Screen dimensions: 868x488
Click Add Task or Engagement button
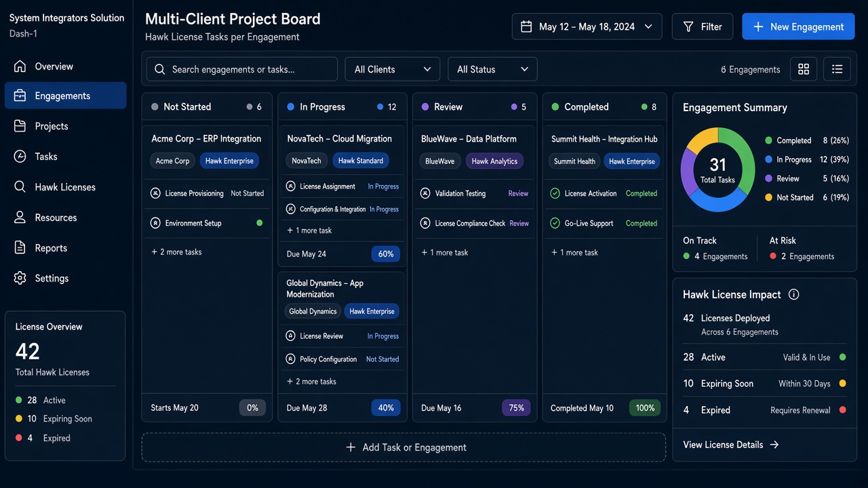[x=403, y=447]
